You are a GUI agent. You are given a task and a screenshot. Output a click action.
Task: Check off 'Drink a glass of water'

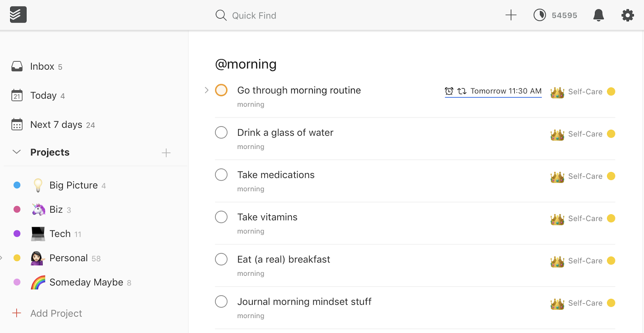coord(221,132)
